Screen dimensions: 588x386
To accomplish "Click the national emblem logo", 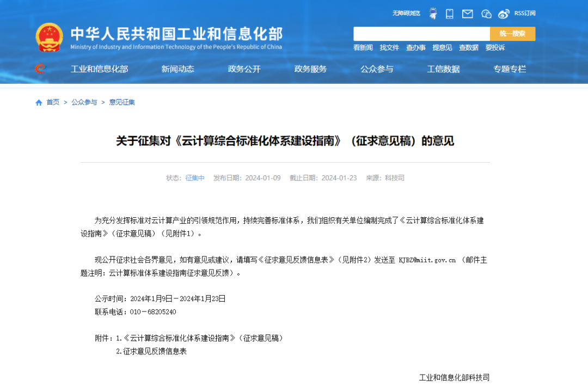I will pos(50,38).
